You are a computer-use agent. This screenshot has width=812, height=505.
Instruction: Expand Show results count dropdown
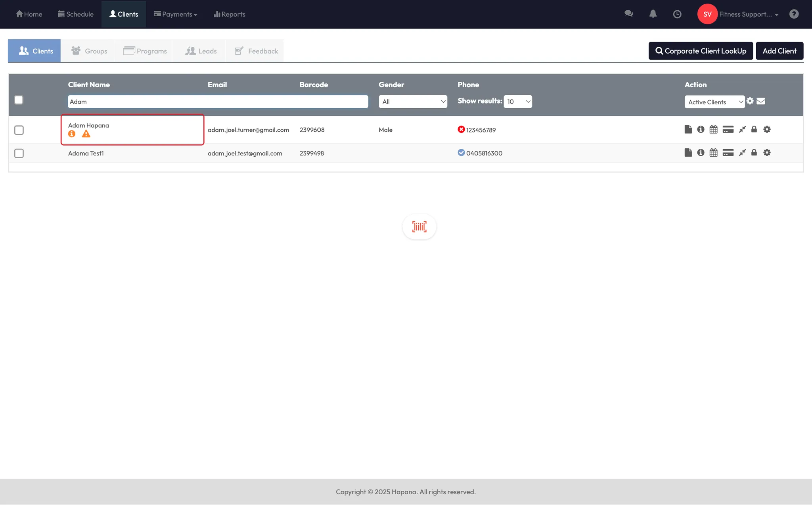pyautogui.click(x=518, y=102)
